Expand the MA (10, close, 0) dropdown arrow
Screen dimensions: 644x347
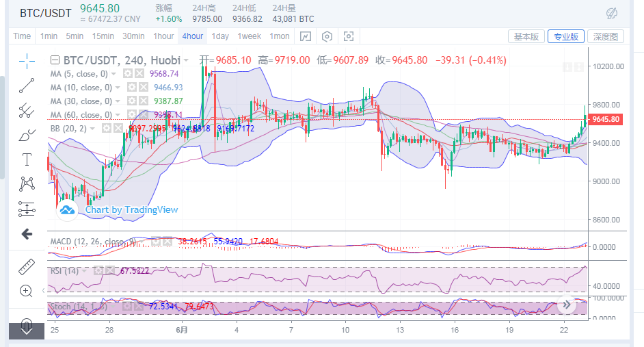(118, 88)
